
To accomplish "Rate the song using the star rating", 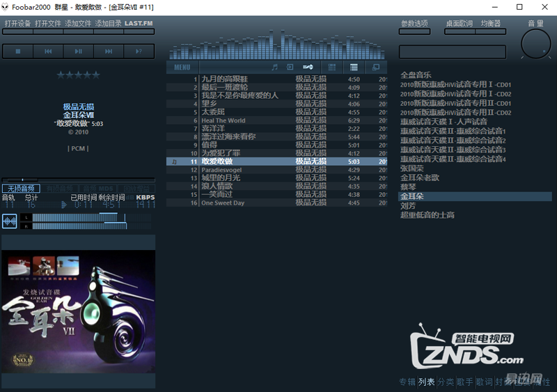I will tap(78, 75).
